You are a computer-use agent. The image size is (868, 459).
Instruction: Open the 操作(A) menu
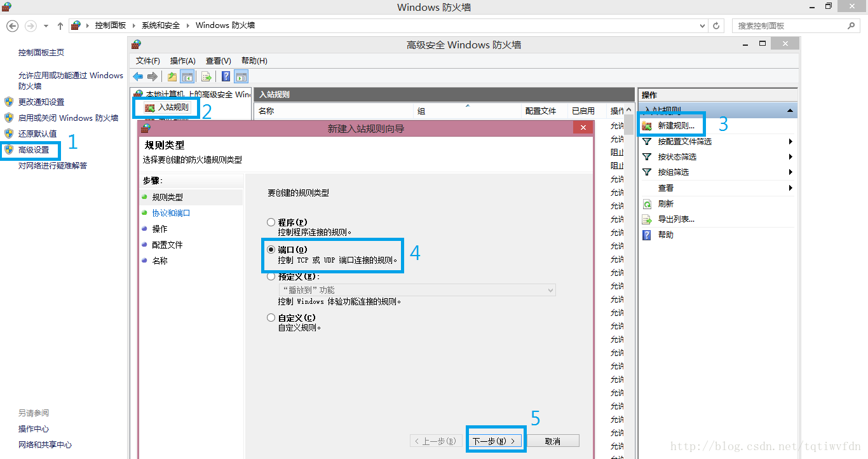[x=183, y=61]
